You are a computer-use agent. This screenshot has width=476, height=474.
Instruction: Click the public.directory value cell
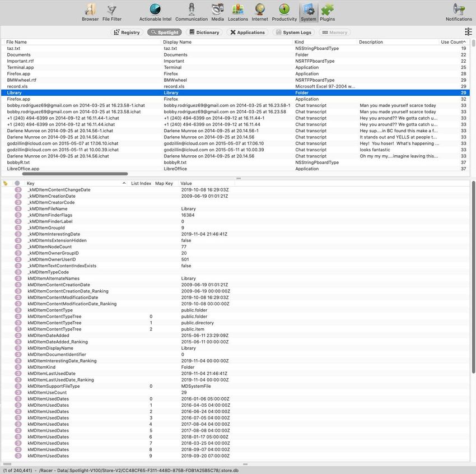[x=197, y=323]
